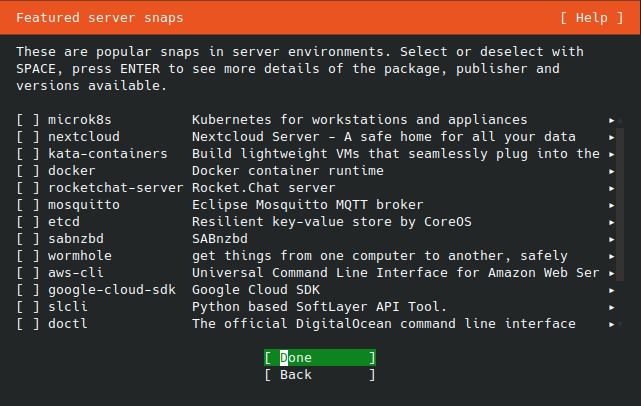Image resolution: width=641 pixels, height=406 pixels.
Task: Click 'microk8s' snap name
Action: (x=80, y=120)
